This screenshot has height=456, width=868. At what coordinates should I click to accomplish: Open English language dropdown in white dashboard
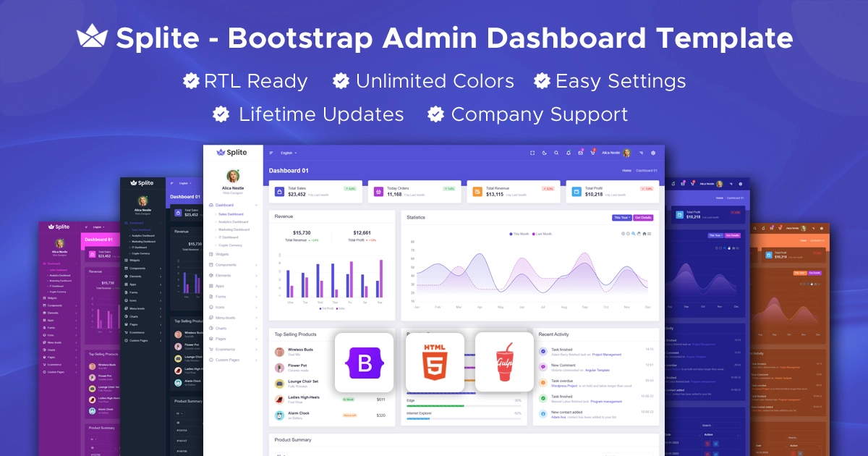[288, 153]
